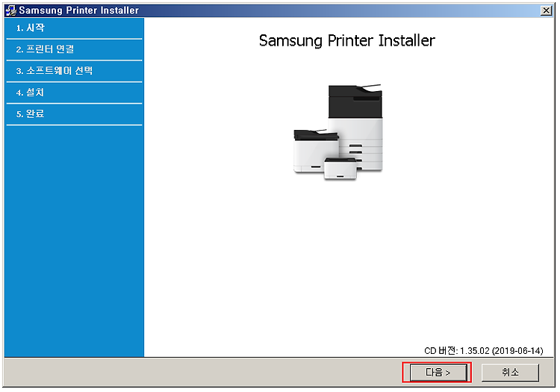Close the Samsung Printer Installer window
Screen dimensions: 560x392
[546, 10]
